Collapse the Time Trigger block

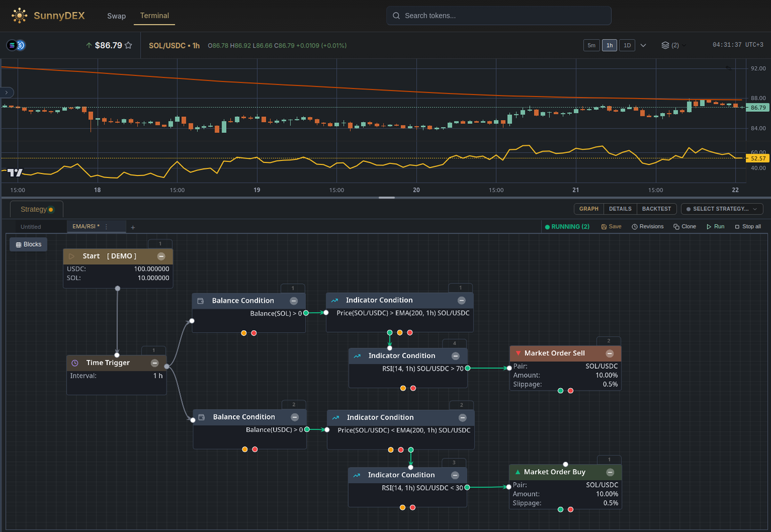[155, 363]
